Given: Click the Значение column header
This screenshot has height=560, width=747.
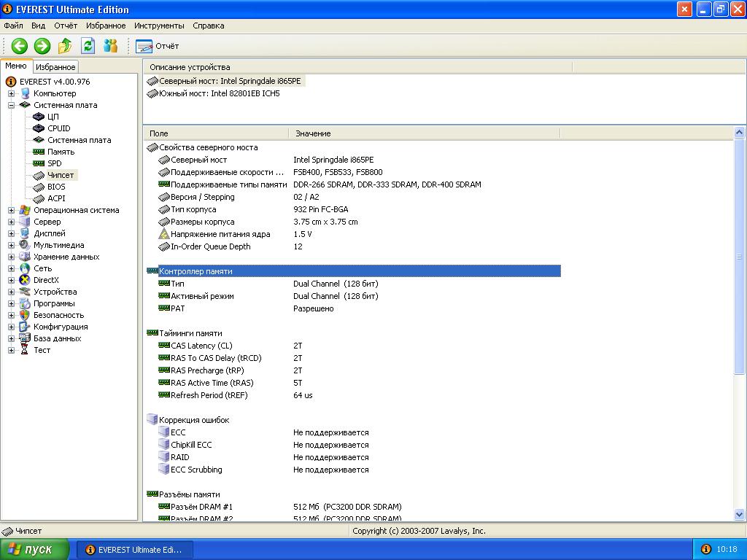Looking at the screenshot, I should click(x=313, y=133).
